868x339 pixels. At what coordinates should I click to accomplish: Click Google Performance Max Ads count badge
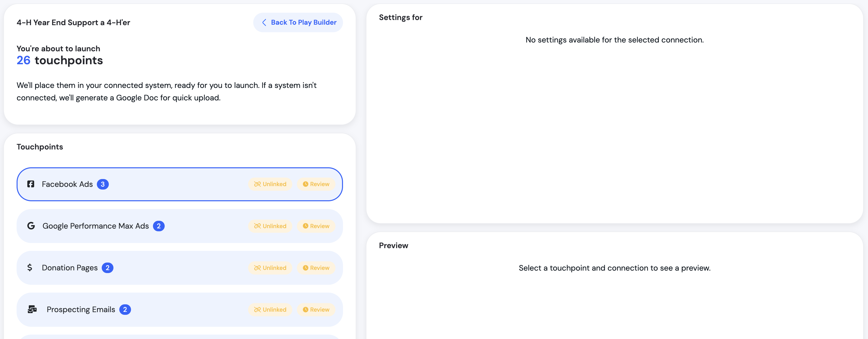pyautogui.click(x=159, y=226)
